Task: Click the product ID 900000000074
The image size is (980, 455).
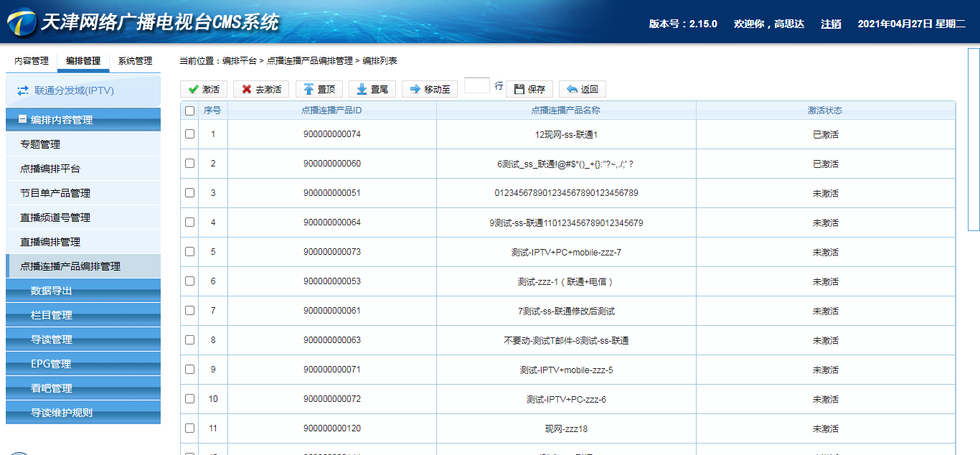Action: point(332,134)
